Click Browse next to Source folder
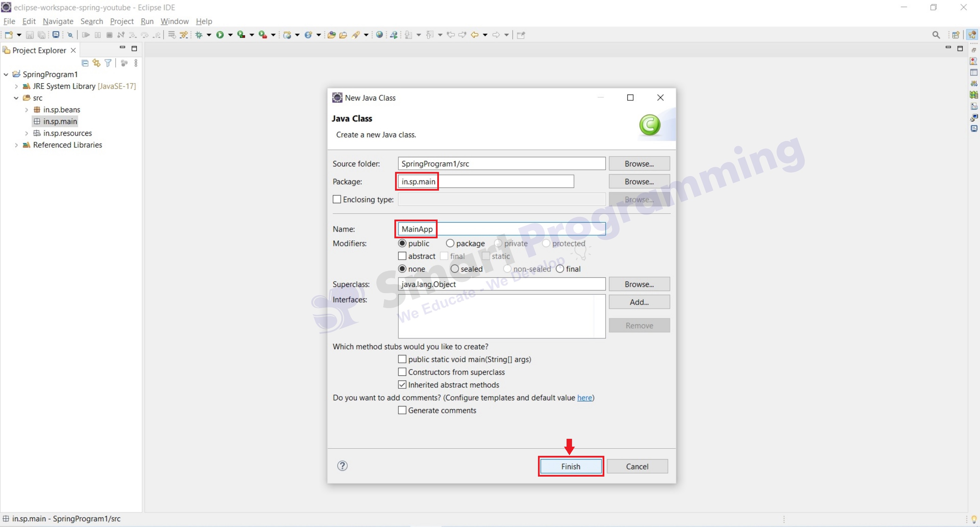Screen dimensions: 980x527 pyautogui.click(x=639, y=164)
